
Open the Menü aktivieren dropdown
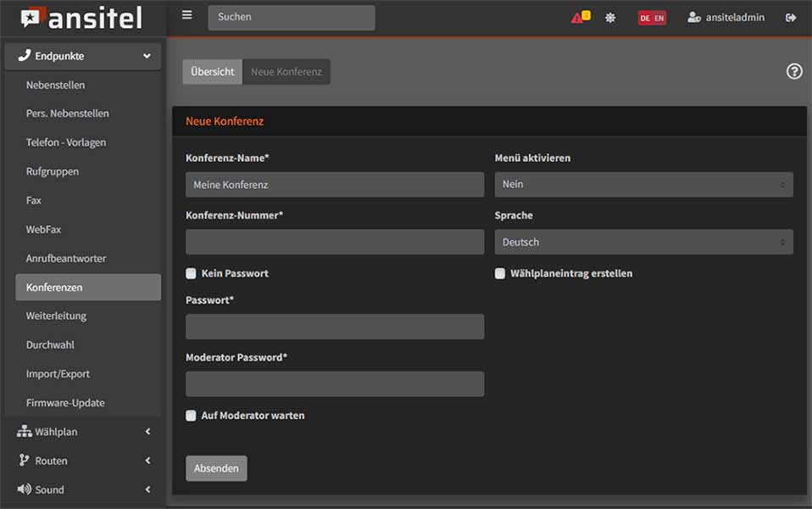(x=643, y=185)
